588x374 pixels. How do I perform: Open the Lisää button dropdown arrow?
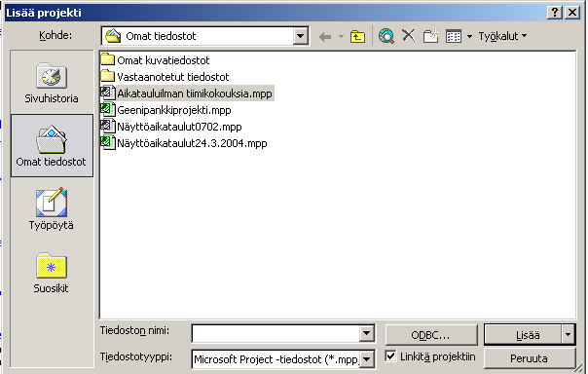(x=569, y=335)
